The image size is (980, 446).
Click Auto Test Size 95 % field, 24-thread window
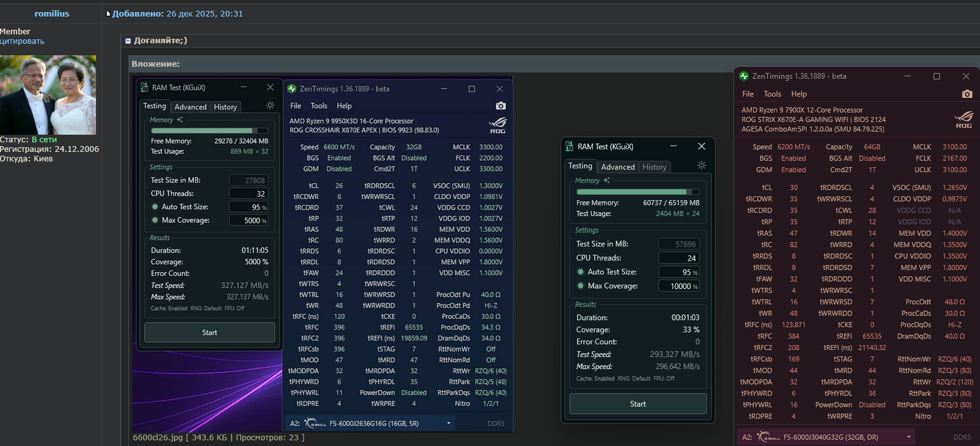pos(679,272)
